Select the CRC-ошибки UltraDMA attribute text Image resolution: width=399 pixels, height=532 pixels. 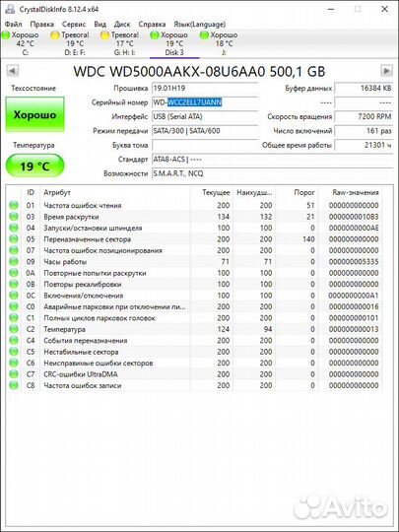(x=81, y=374)
